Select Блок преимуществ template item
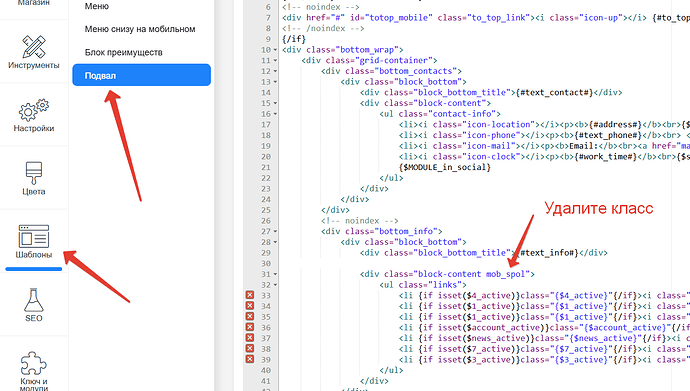The width and height of the screenshot is (690, 391). coord(124,52)
